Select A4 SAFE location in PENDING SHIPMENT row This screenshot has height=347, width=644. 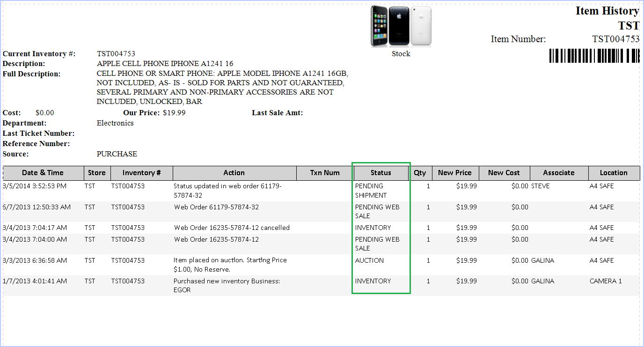click(601, 186)
